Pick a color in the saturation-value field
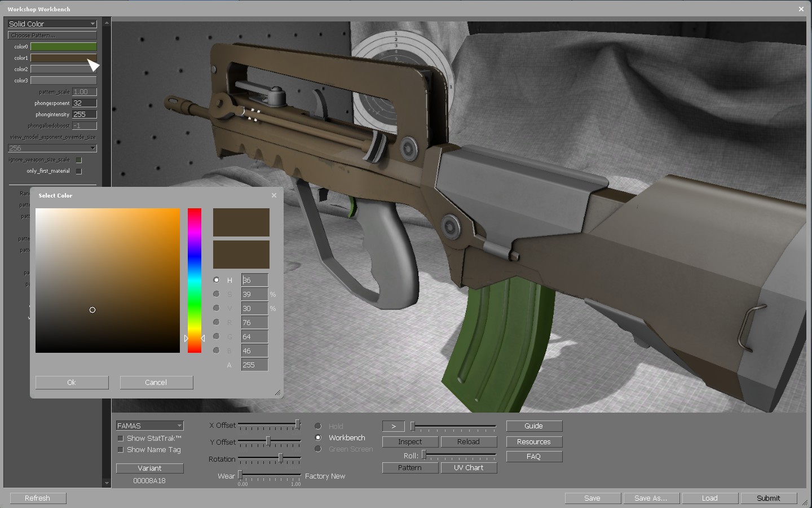Viewport: 812px width, 508px height. (108, 281)
